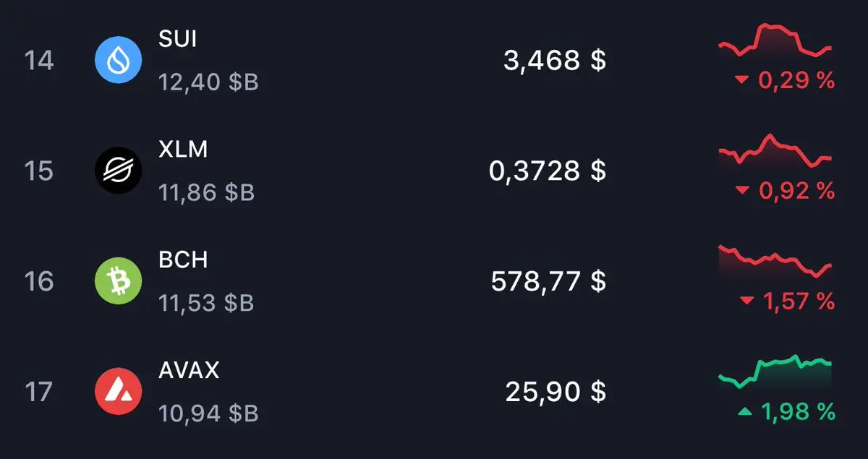
Task: Open the XLM coin name label
Action: pos(183,150)
